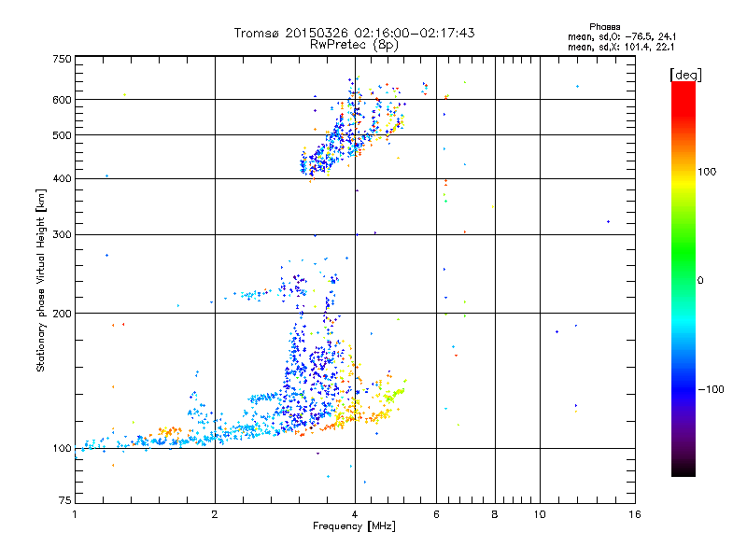Screen dimensions: 747x560
Task: Click the colorbar '100' tick label
Action: tap(707, 172)
